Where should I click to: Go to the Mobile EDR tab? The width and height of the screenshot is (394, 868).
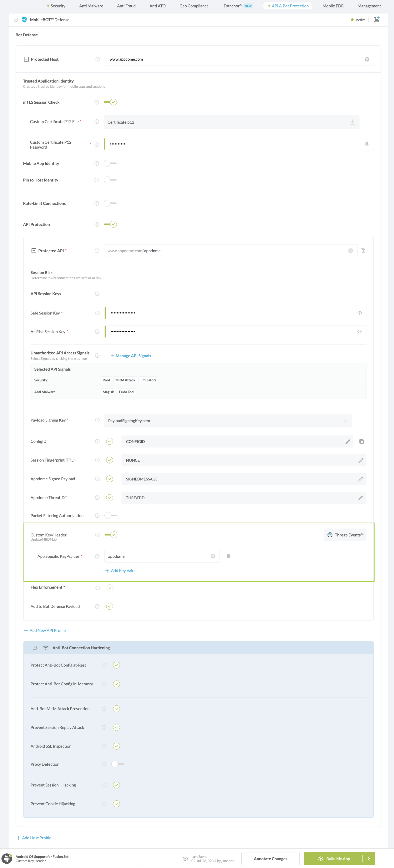click(333, 6)
